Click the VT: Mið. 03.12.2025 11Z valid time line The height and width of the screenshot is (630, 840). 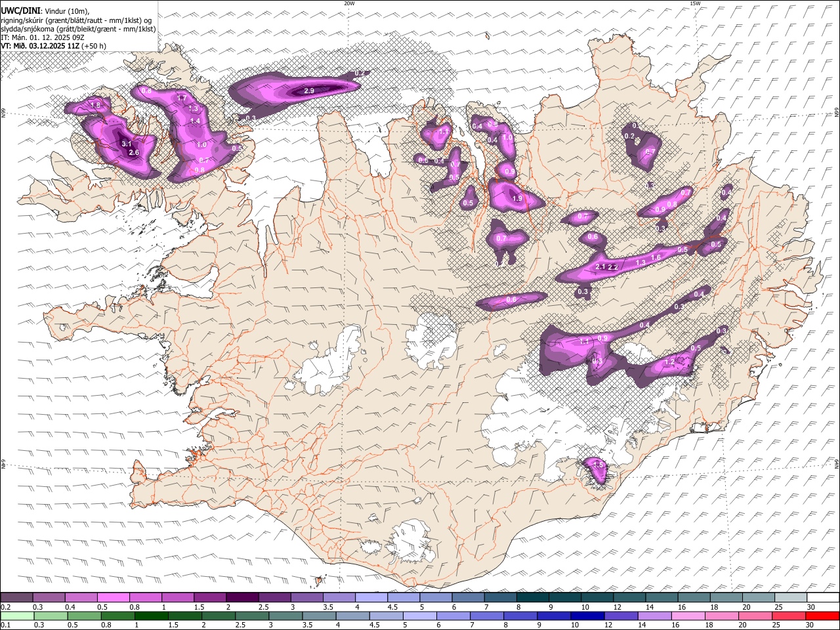click(x=54, y=46)
